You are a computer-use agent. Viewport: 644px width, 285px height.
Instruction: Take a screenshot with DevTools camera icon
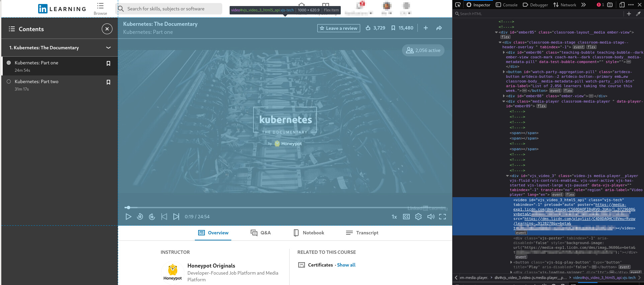pos(610,5)
